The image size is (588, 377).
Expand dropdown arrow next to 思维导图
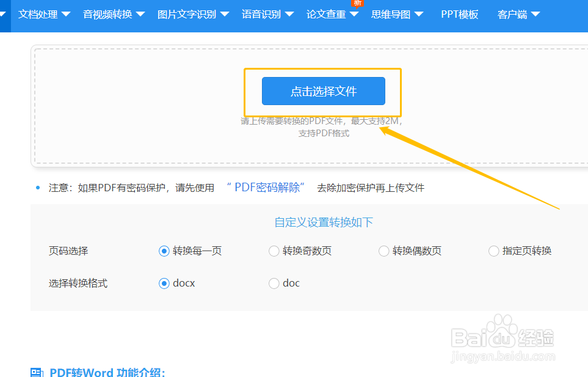coord(419,14)
